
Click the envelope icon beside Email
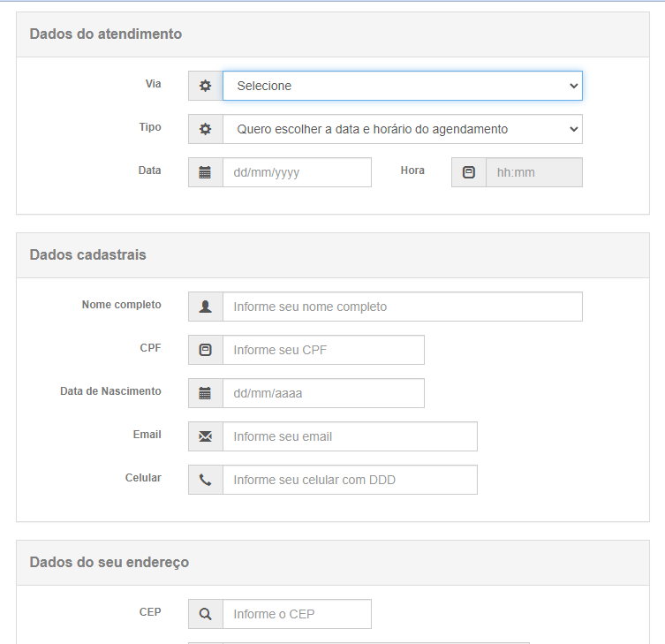click(x=206, y=436)
